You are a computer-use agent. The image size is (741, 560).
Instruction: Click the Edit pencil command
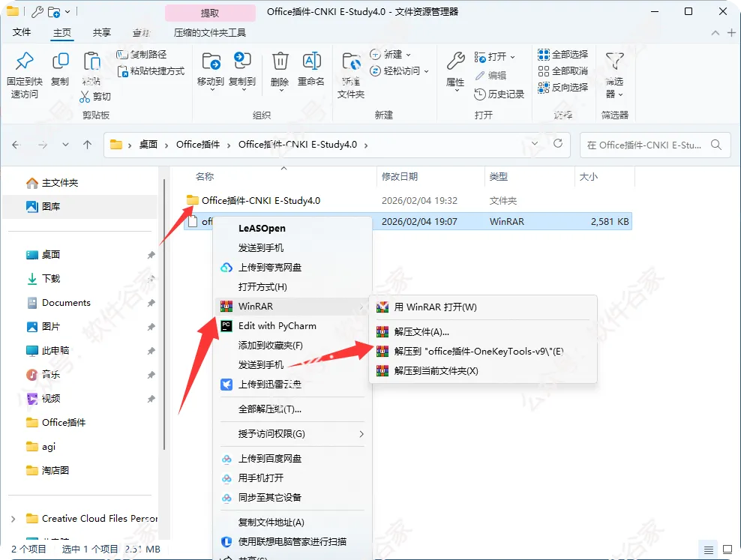490,75
